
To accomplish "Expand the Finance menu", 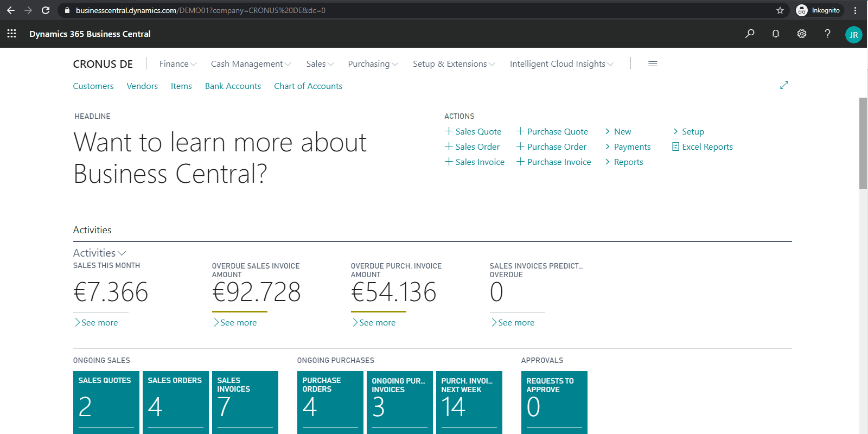I will [178, 64].
